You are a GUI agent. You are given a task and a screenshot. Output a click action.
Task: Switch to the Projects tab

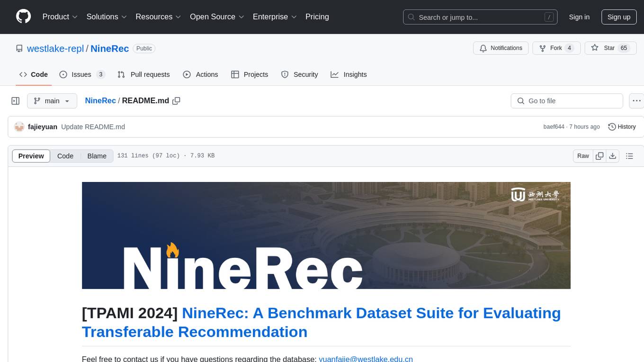[x=250, y=74]
